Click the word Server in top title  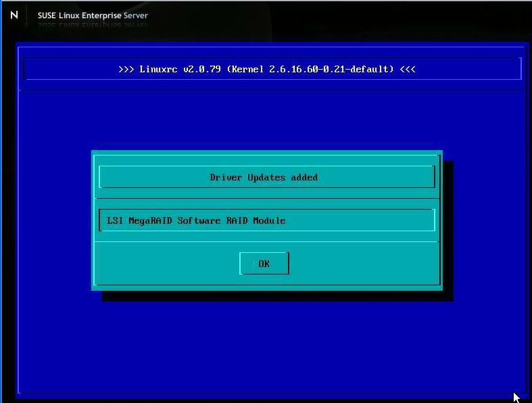coord(135,15)
